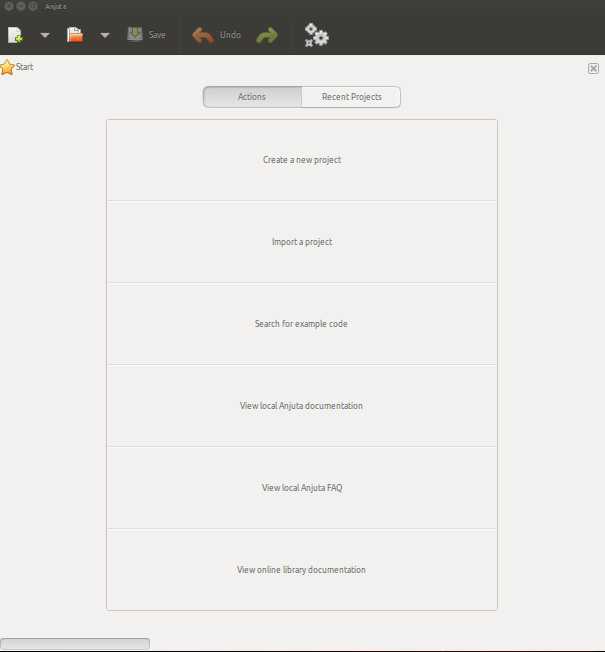
Task: Expand the New file dropdown arrow
Action: click(x=44, y=35)
